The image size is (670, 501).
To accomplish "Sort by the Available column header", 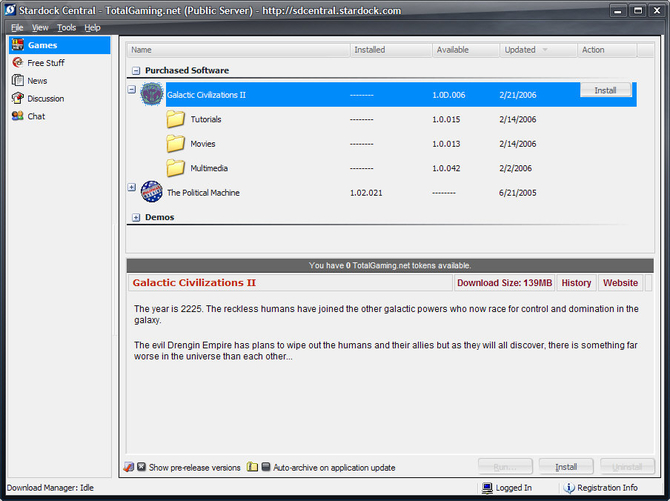I will (x=466, y=50).
